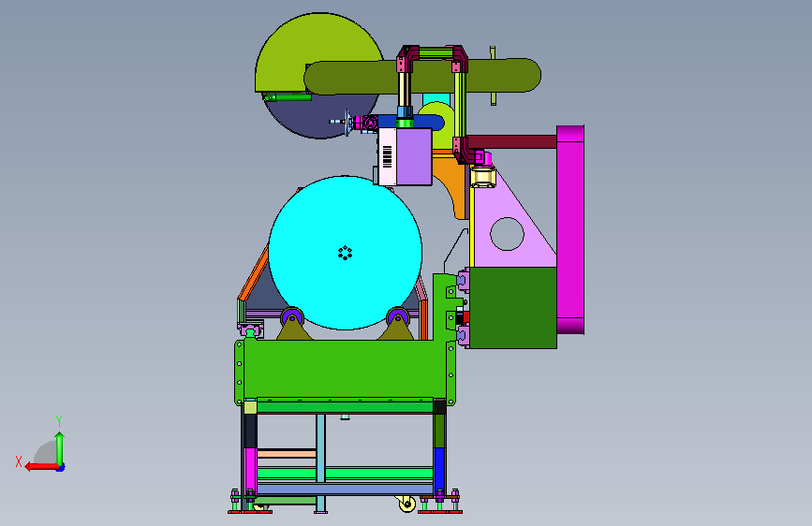Pick the tall magenta panel on the right
This screenshot has height=526, width=812.
coord(570,229)
